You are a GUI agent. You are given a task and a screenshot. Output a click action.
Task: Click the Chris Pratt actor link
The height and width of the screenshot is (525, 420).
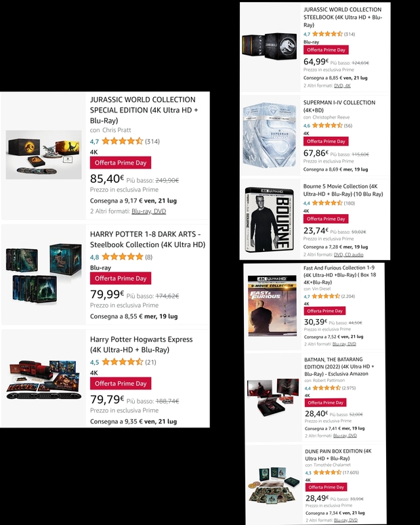(x=117, y=130)
